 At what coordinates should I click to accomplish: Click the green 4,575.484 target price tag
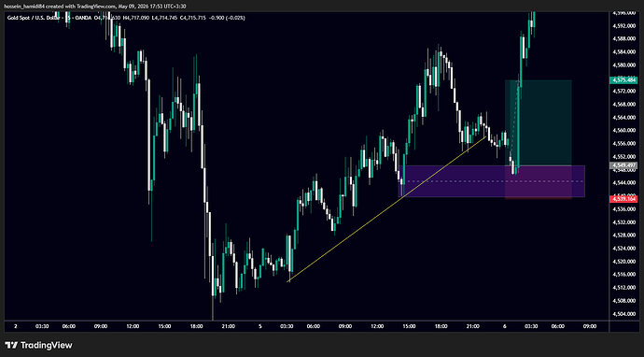pyautogui.click(x=623, y=79)
